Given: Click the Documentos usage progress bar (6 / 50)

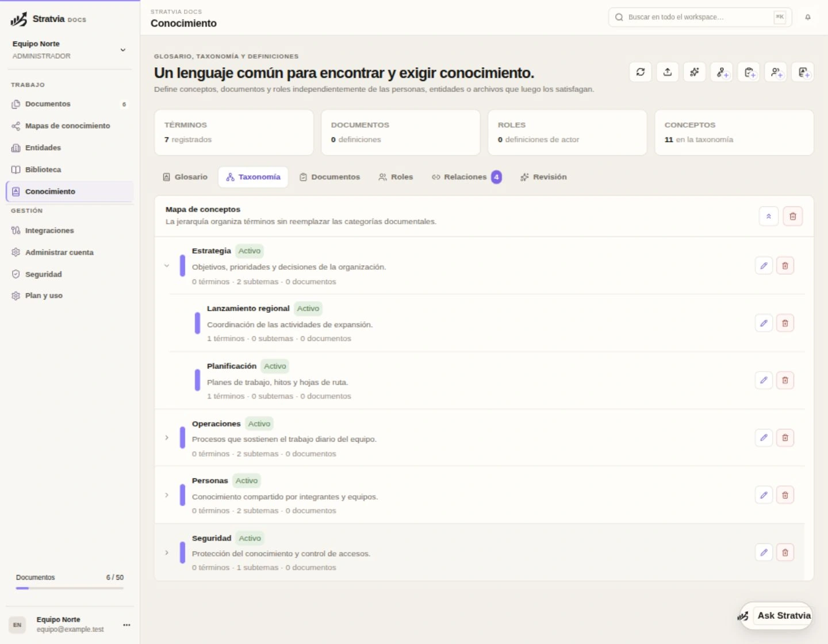Looking at the screenshot, I should click(70, 588).
